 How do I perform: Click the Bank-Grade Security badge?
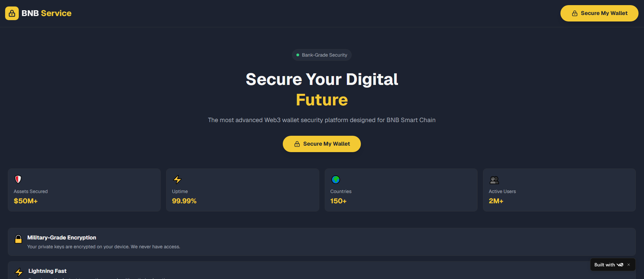pyautogui.click(x=322, y=55)
